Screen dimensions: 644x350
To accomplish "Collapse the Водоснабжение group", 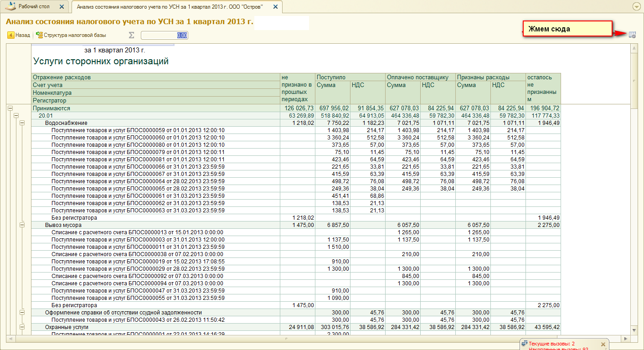I will (21, 123).
